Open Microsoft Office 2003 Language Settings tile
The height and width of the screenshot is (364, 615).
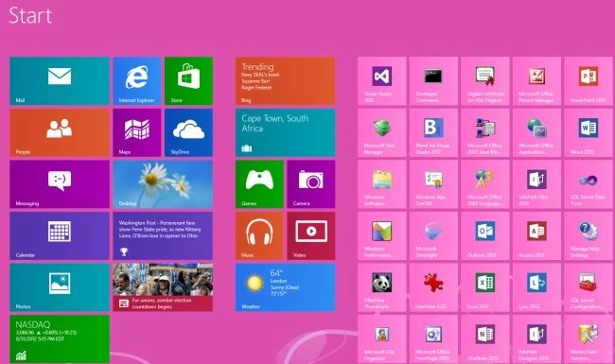[x=485, y=184]
